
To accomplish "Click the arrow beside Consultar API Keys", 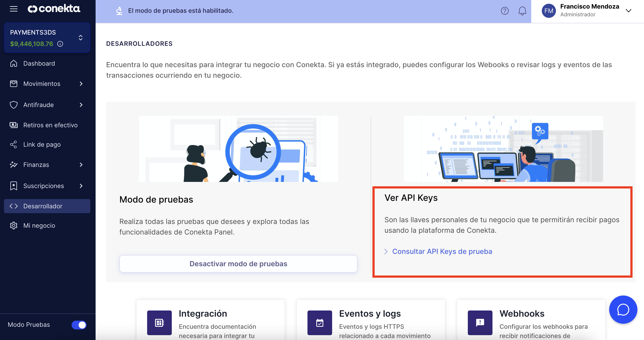I will [x=386, y=251].
